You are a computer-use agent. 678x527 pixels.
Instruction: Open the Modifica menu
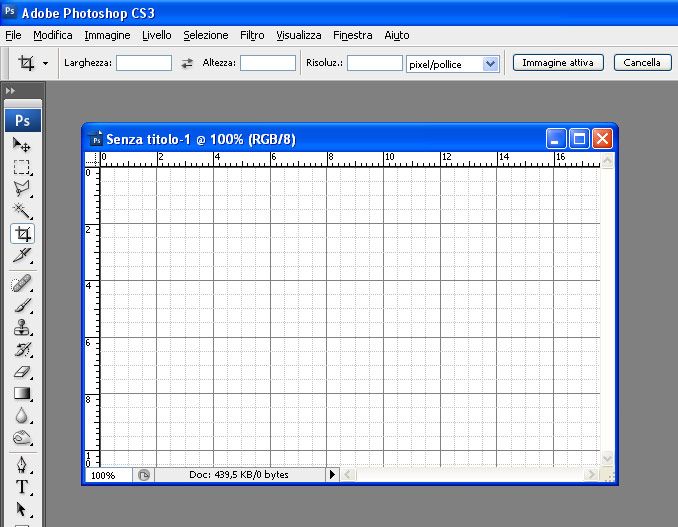(x=53, y=35)
